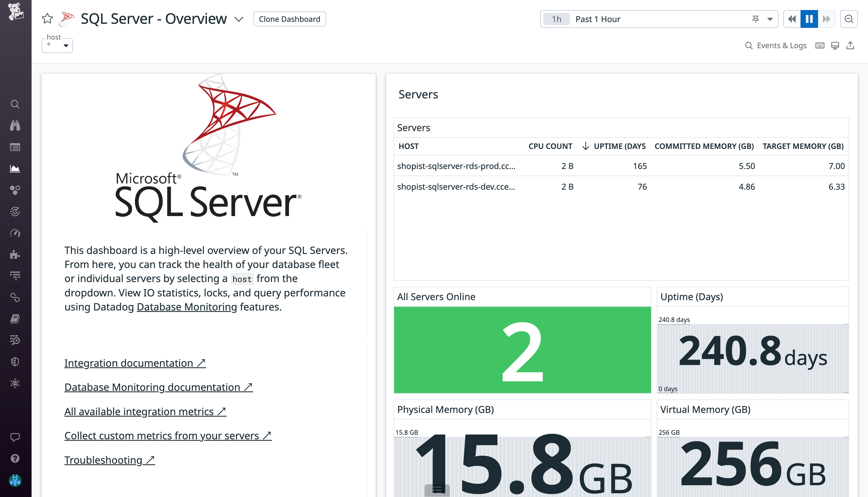Share the dashboard via the export icon

coord(851,45)
